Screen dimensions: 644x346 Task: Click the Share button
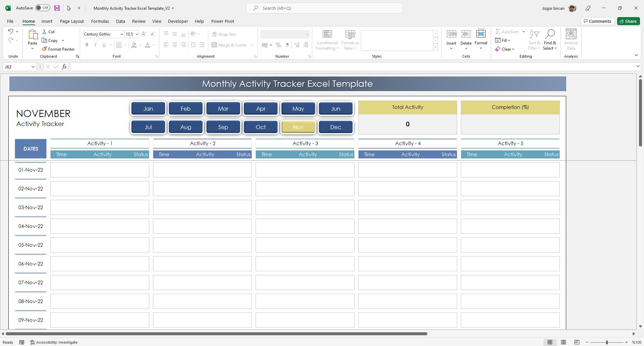tap(628, 21)
